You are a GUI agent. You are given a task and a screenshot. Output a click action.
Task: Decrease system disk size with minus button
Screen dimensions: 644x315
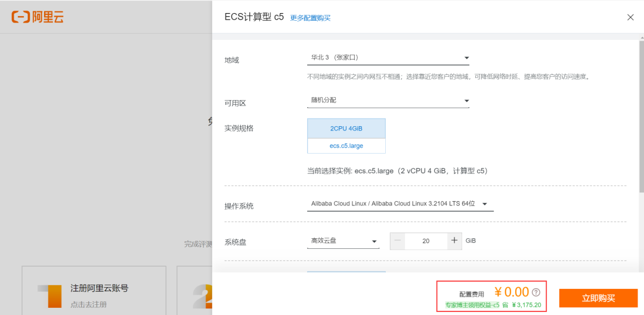pos(397,241)
